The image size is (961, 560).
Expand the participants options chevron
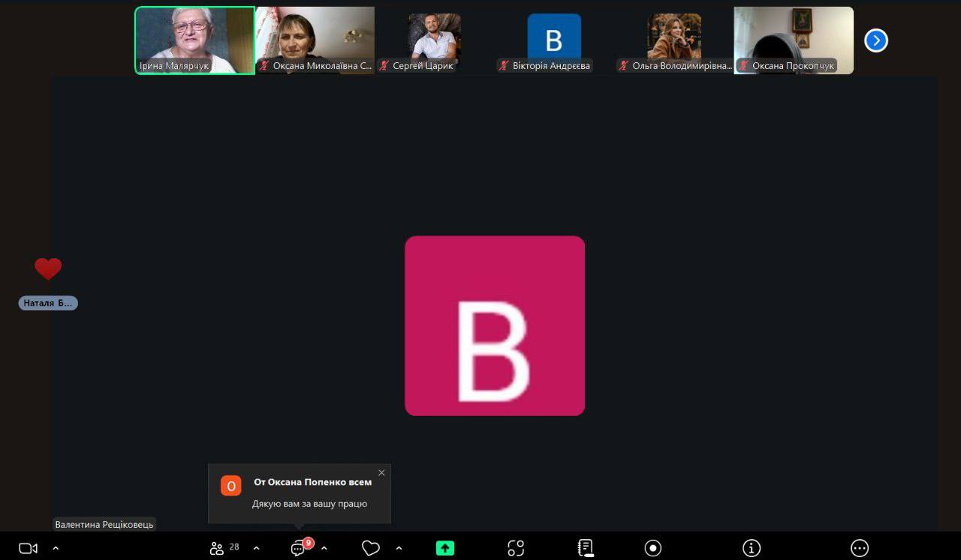point(256,548)
